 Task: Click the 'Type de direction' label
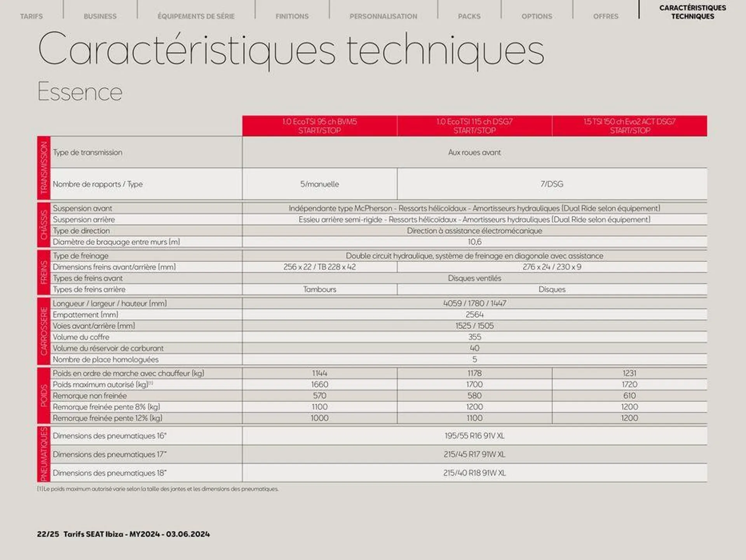click(x=81, y=231)
